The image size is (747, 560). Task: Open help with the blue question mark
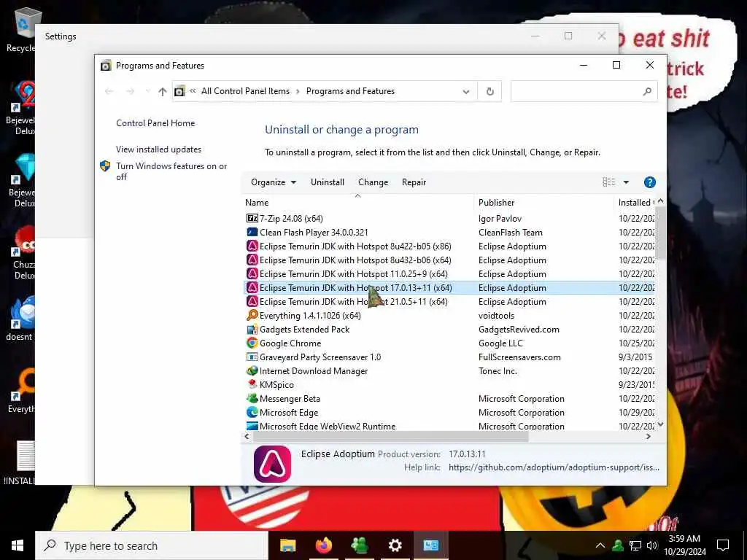tap(649, 182)
